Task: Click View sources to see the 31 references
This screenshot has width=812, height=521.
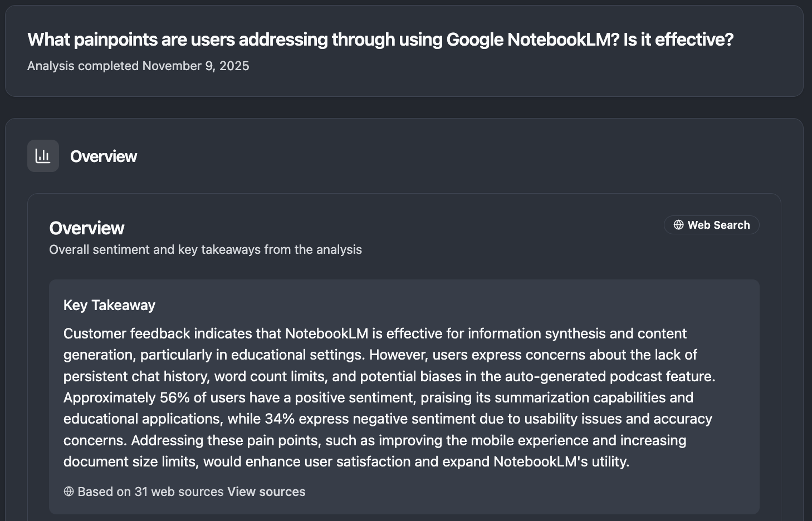Action: (266, 491)
